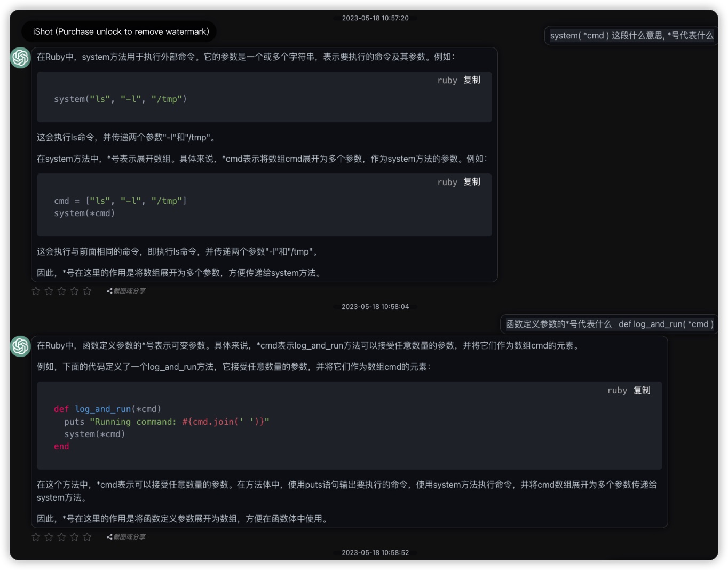Select the user message asking about system( *cmd )

(631, 36)
